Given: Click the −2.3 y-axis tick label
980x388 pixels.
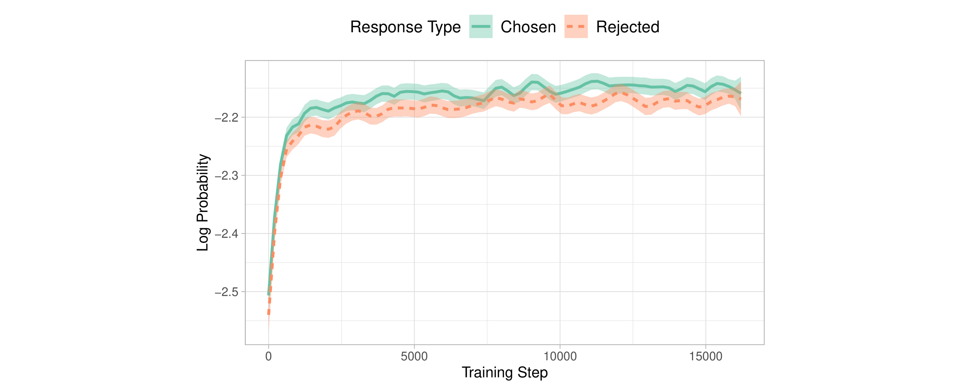Looking at the screenshot, I should 227,176.
